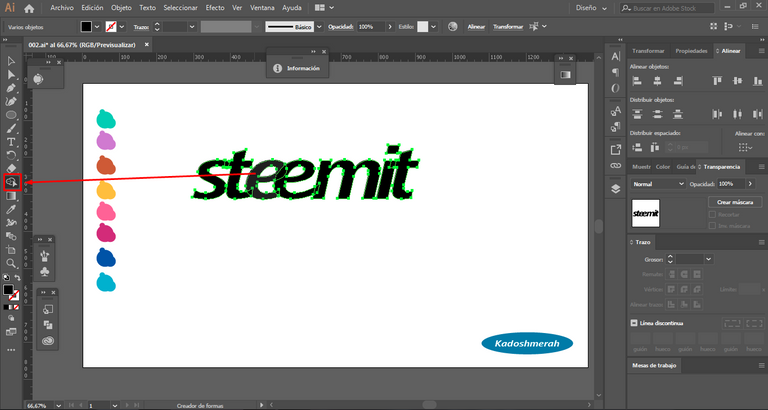Image resolution: width=768 pixels, height=410 pixels.
Task: Select the Rotate tool
Action: [x=11, y=155]
